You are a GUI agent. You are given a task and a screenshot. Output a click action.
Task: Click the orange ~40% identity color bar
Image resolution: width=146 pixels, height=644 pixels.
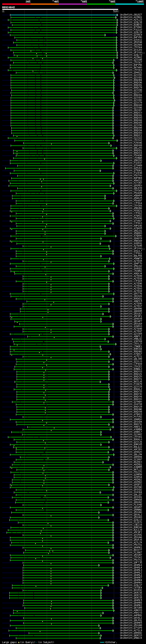45,4
